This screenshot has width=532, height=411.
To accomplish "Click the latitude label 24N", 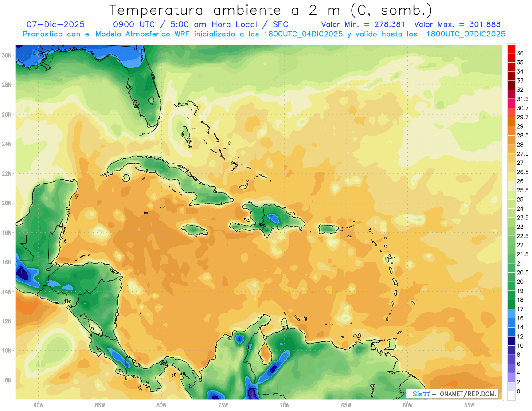I will pyautogui.click(x=8, y=144).
